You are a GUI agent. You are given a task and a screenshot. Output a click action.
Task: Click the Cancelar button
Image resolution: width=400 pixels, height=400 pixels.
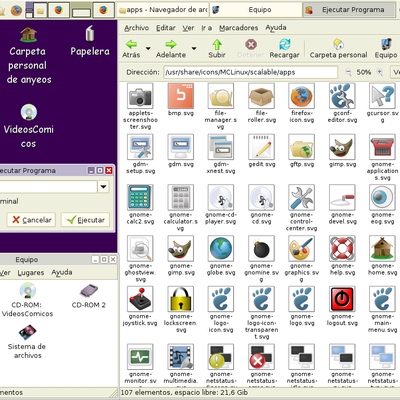tap(31, 220)
